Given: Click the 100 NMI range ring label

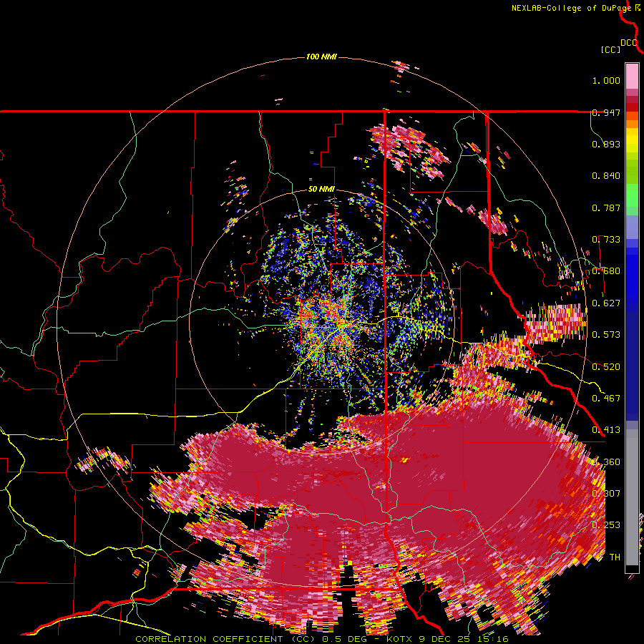Looking at the screenshot, I should coord(321,57).
